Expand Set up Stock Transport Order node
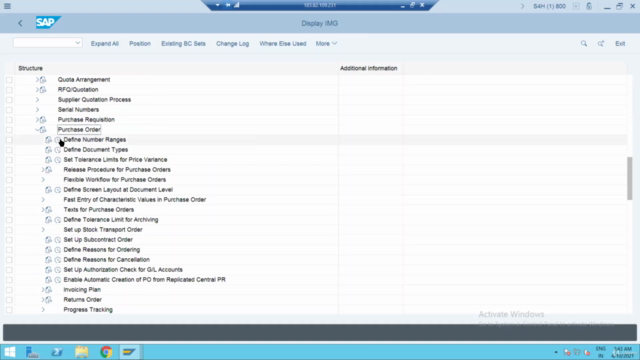 (x=43, y=230)
